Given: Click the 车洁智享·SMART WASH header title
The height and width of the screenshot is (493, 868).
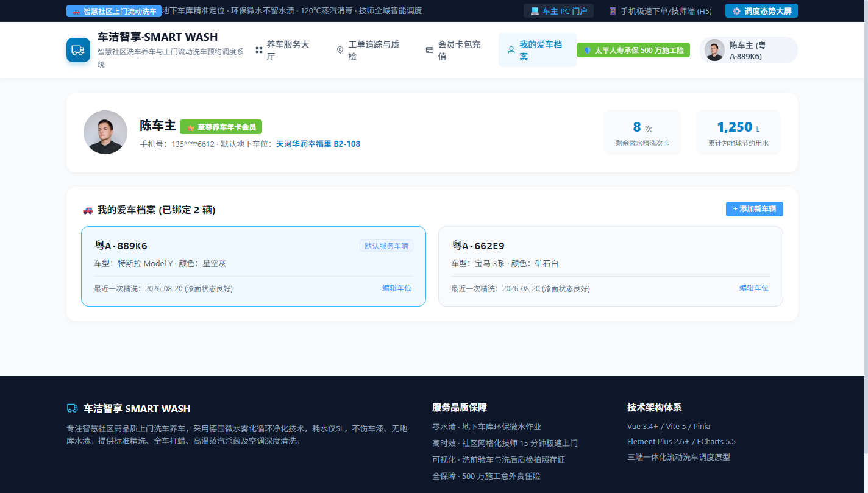Looking at the screenshot, I should pos(157,37).
